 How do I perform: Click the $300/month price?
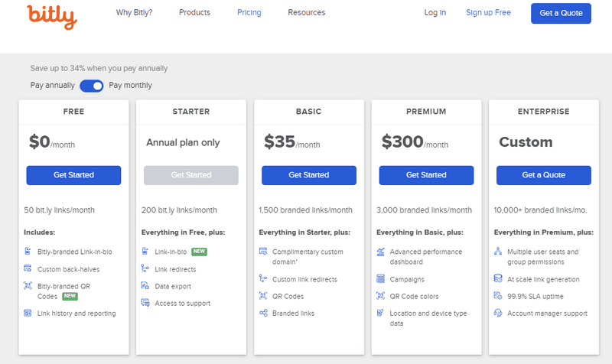(415, 142)
